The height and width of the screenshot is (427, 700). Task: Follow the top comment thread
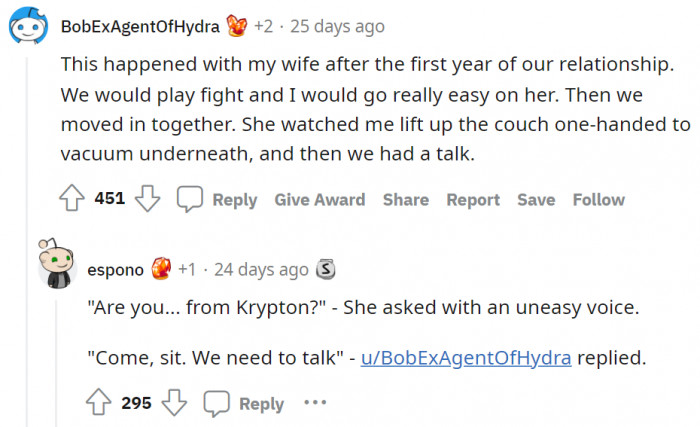tap(599, 199)
